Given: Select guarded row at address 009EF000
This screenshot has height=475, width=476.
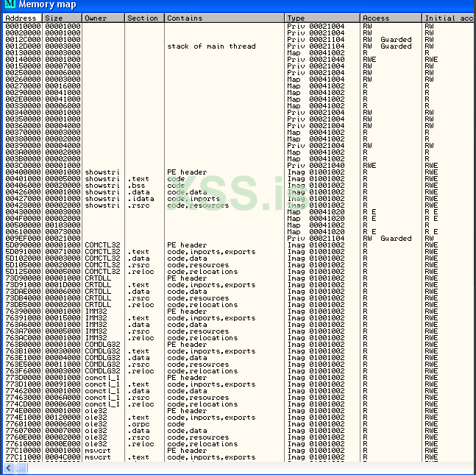Looking at the screenshot, I should coord(238,239).
